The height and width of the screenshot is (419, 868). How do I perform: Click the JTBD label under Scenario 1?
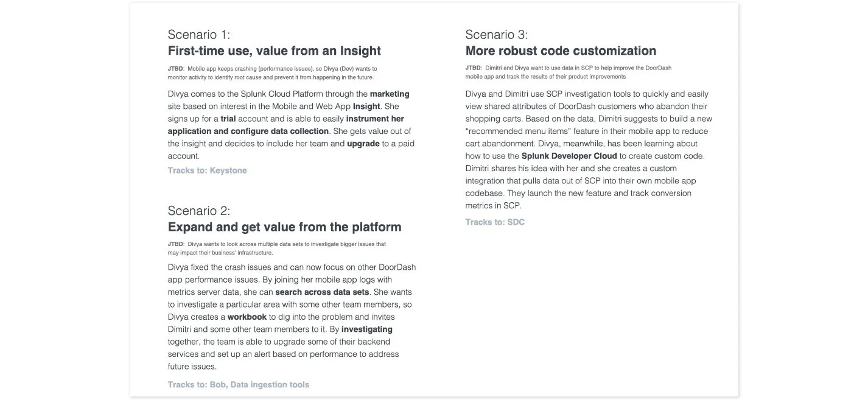pyautogui.click(x=175, y=69)
